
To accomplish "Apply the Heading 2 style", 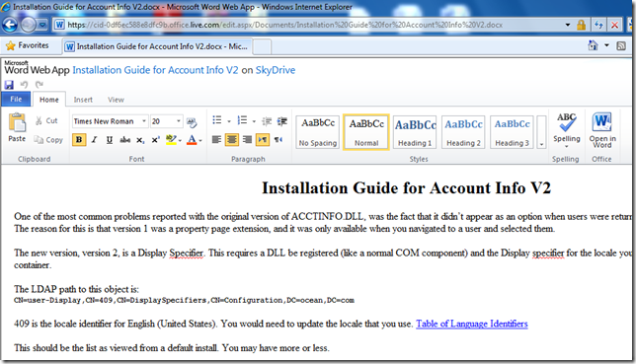I will coord(463,132).
